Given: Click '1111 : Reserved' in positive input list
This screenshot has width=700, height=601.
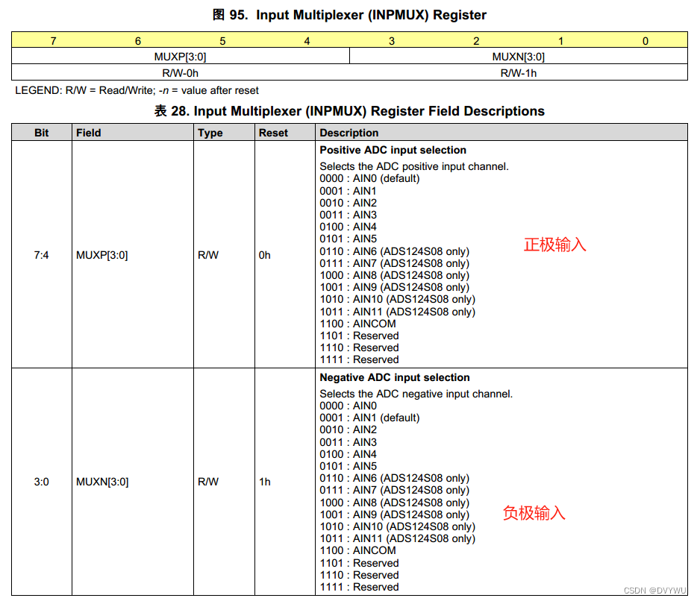Looking at the screenshot, I should pos(360,359).
